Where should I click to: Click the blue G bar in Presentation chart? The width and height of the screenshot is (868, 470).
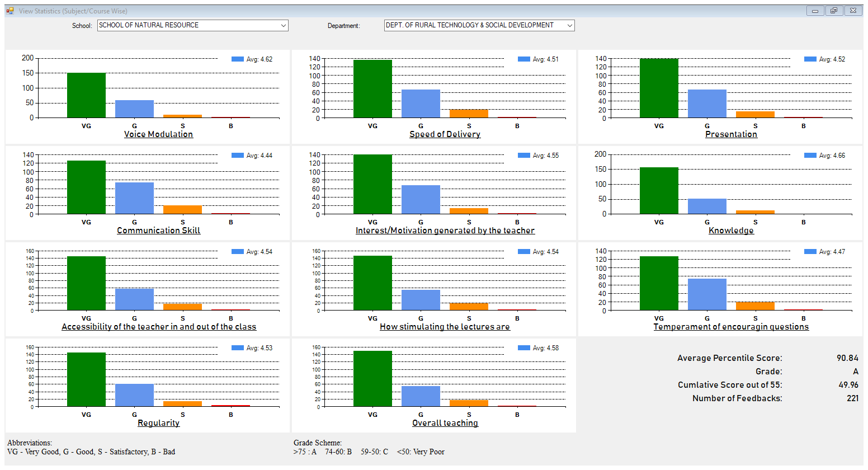(707, 104)
